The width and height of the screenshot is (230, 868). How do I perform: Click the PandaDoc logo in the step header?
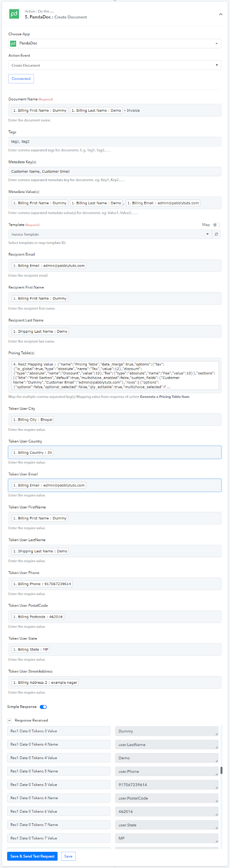point(14,14)
